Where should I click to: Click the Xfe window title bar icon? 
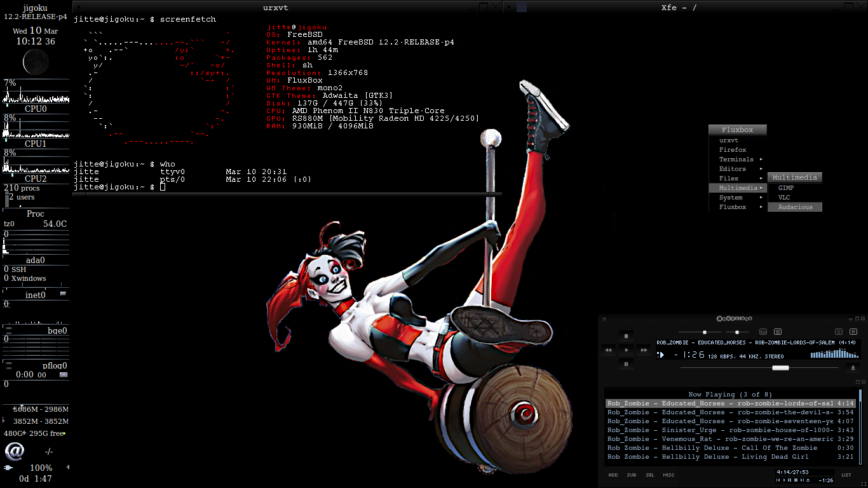(x=522, y=8)
